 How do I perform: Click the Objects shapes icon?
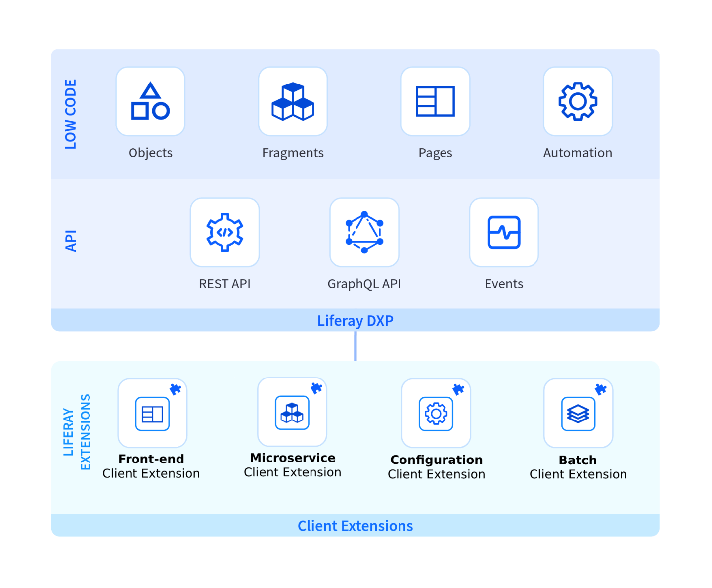pyautogui.click(x=150, y=101)
